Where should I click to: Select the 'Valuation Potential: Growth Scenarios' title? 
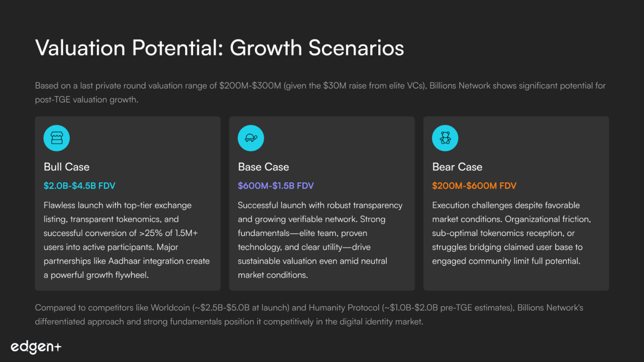click(x=219, y=48)
